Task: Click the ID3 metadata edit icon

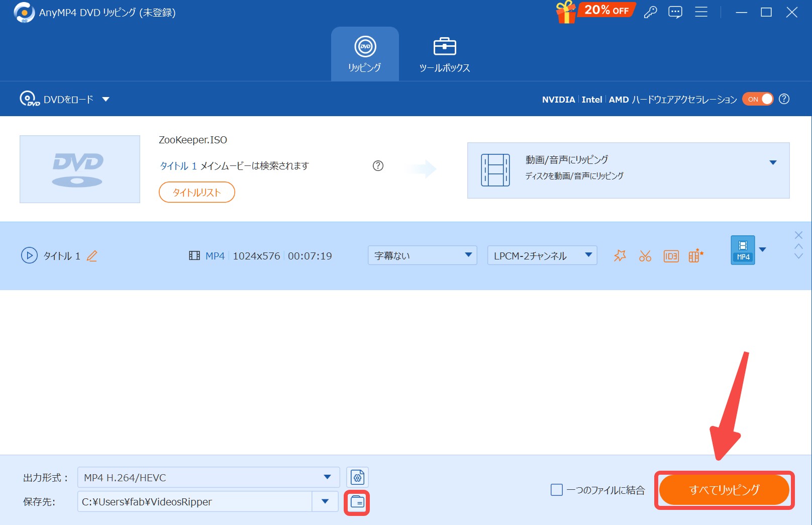Action: click(671, 256)
